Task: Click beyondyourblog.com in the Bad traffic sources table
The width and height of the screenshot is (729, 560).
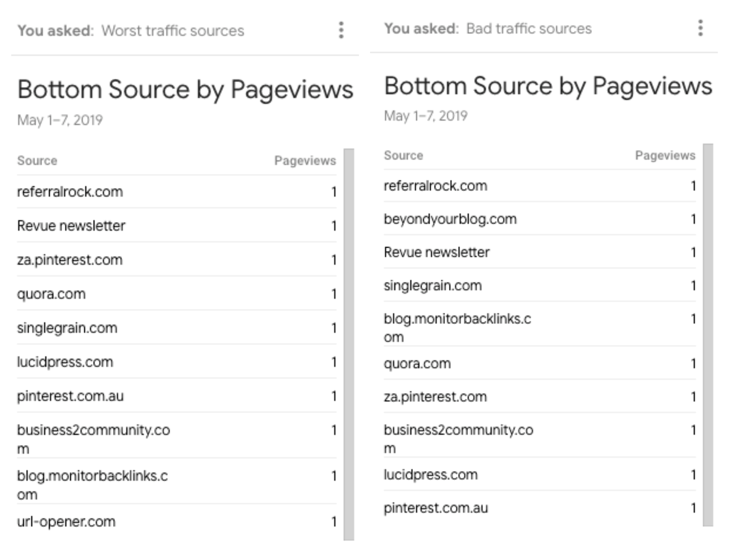Action: pos(451,219)
